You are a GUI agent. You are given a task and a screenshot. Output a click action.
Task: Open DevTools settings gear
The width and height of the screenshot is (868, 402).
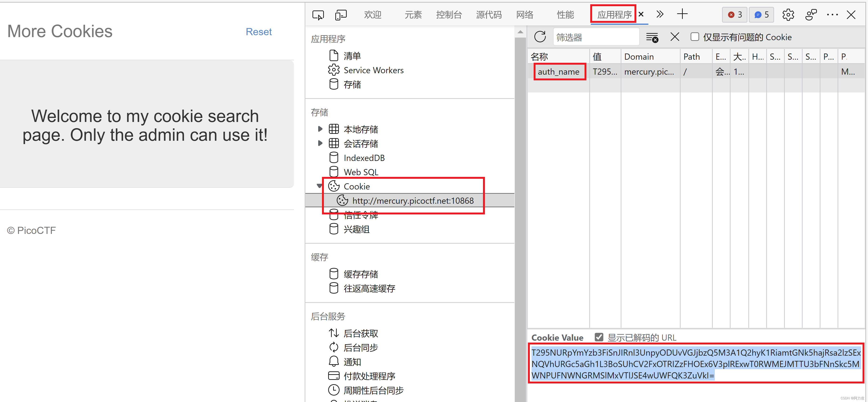788,15
